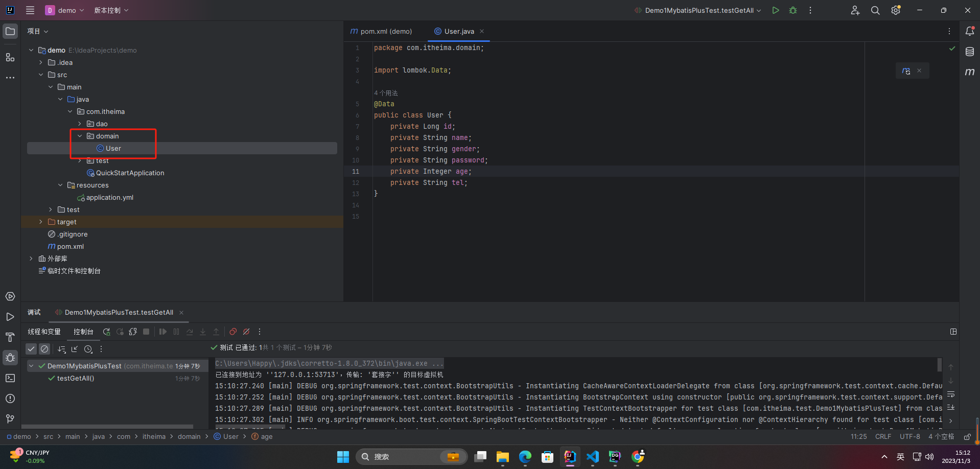
Task: Expand the dao package
Action: (80, 124)
